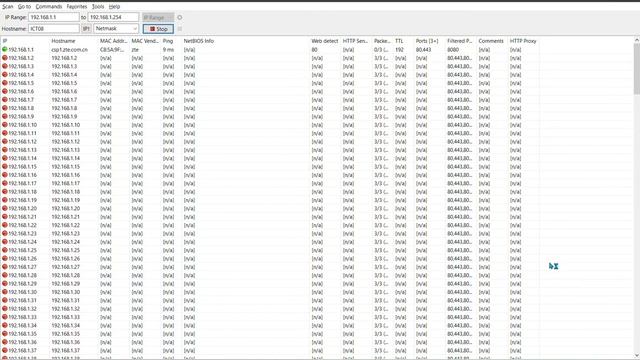Select hostname cell csp1.zte.com.cn

[x=69, y=50]
